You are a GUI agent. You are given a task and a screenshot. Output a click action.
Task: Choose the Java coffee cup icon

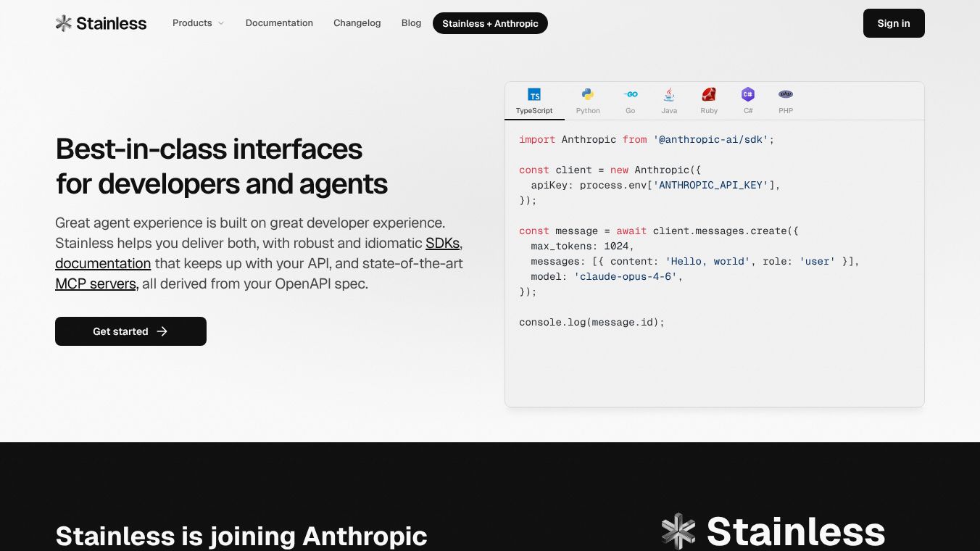pos(669,94)
